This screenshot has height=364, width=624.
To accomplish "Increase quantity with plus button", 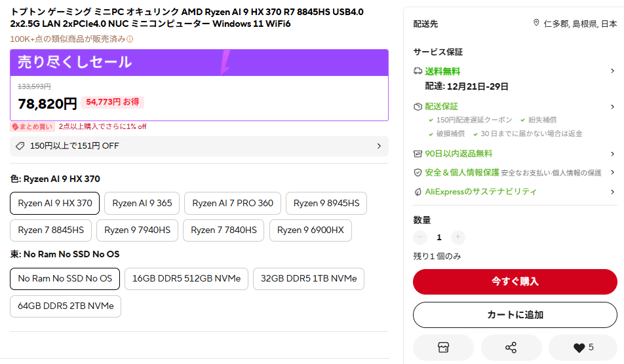I will pyautogui.click(x=458, y=237).
